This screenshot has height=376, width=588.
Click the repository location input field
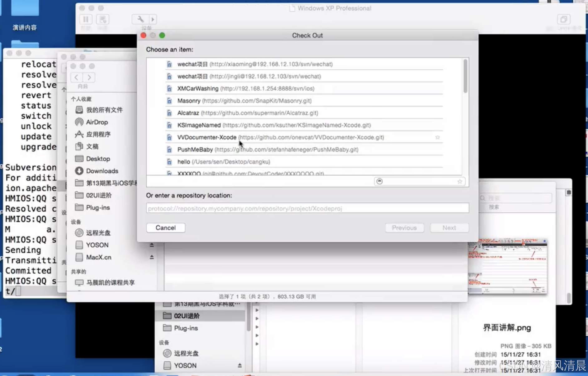pyautogui.click(x=307, y=208)
